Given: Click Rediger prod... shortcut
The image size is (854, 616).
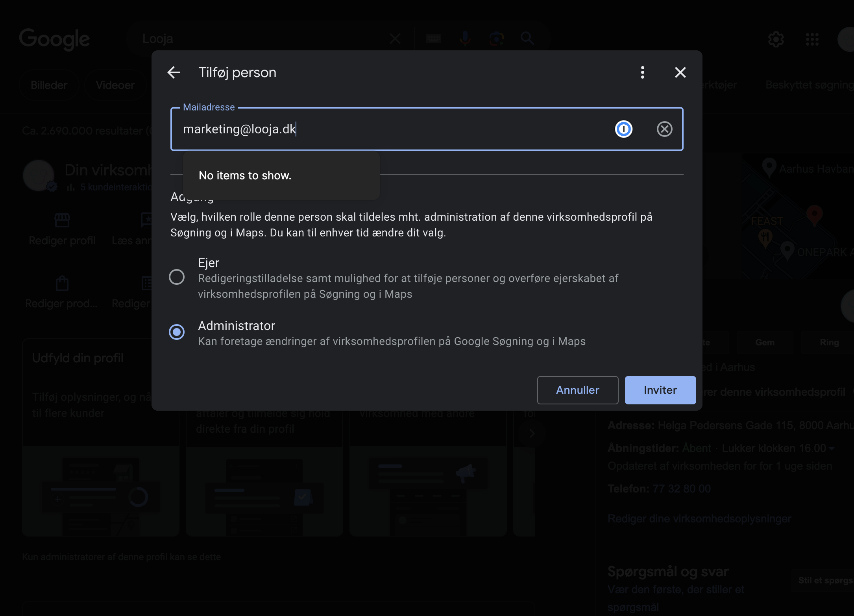Looking at the screenshot, I should pyautogui.click(x=61, y=293).
